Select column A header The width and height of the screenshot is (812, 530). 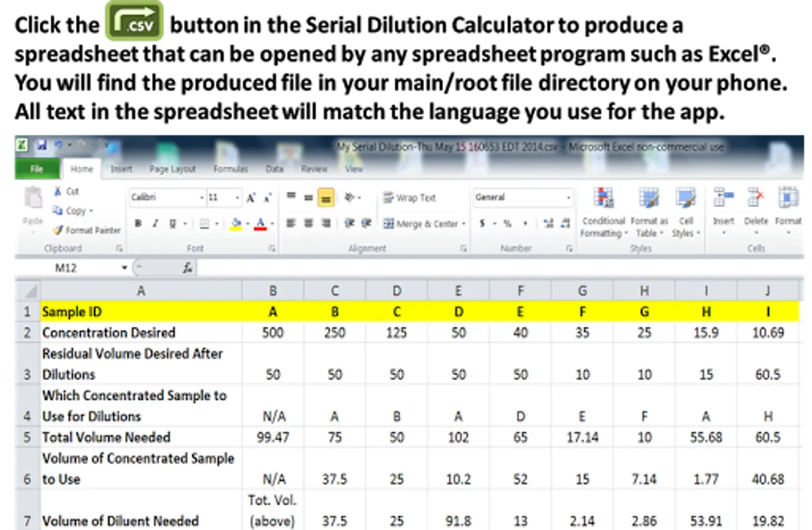pyautogui.click(x=141, y=290)
